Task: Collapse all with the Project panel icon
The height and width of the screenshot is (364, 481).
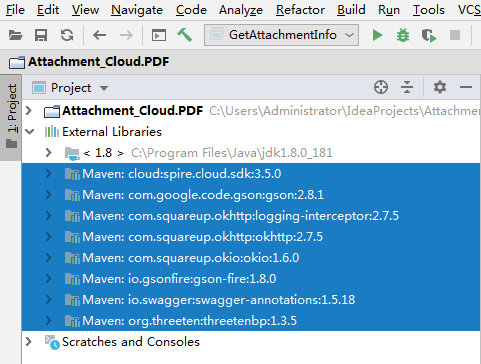Action: (407, 87)
